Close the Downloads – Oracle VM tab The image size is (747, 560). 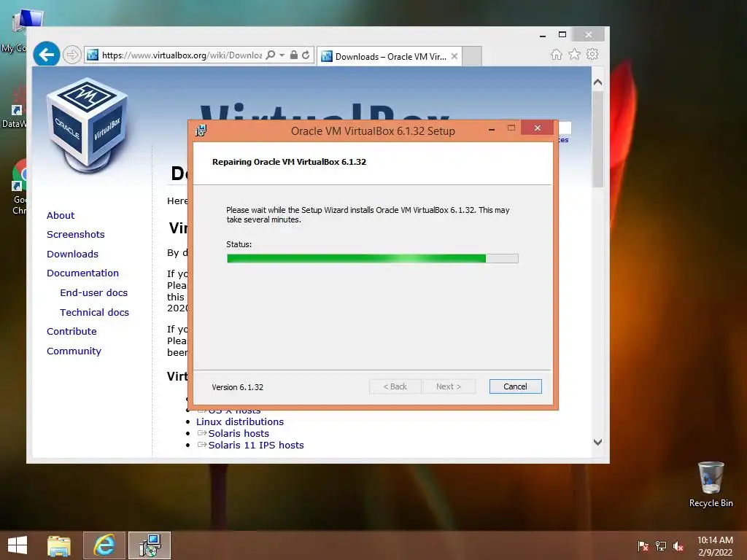(x=454, y=56)
